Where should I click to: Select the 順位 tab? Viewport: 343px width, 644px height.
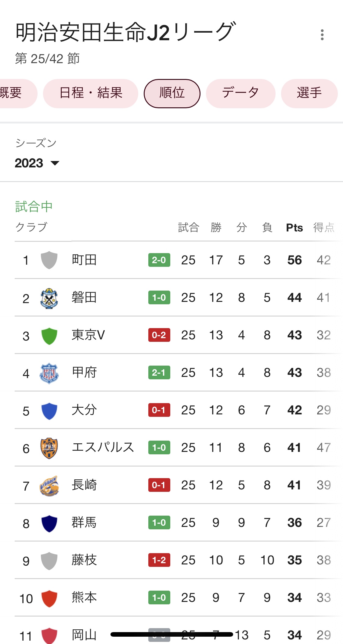tap(172, 93)
